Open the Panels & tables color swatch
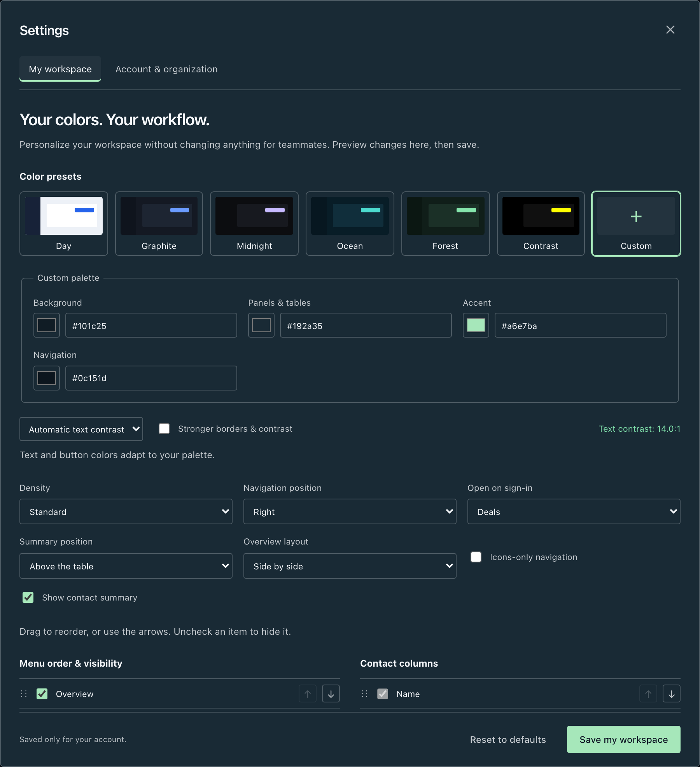 tap(261, 325)
